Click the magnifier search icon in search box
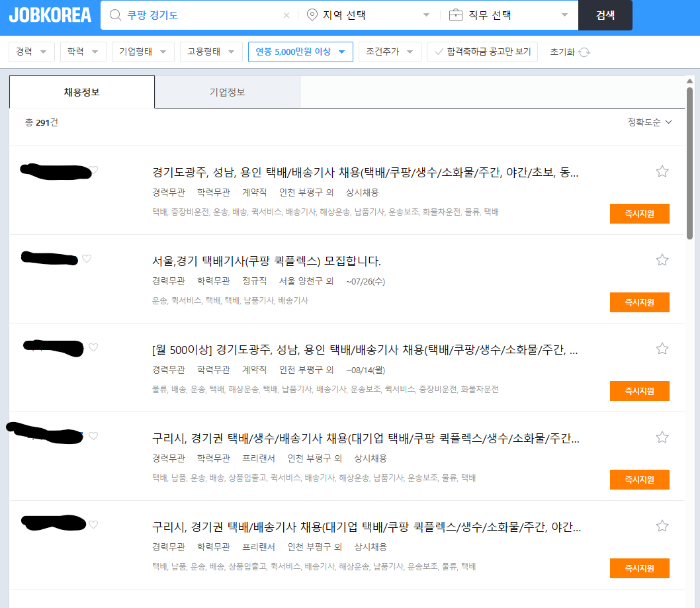The image size is (700, 608). coord(115,15)
